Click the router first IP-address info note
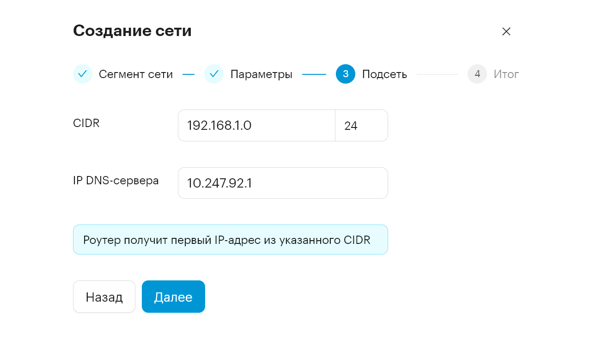Screen dimensions: 596x364 (x=230, y=240)
